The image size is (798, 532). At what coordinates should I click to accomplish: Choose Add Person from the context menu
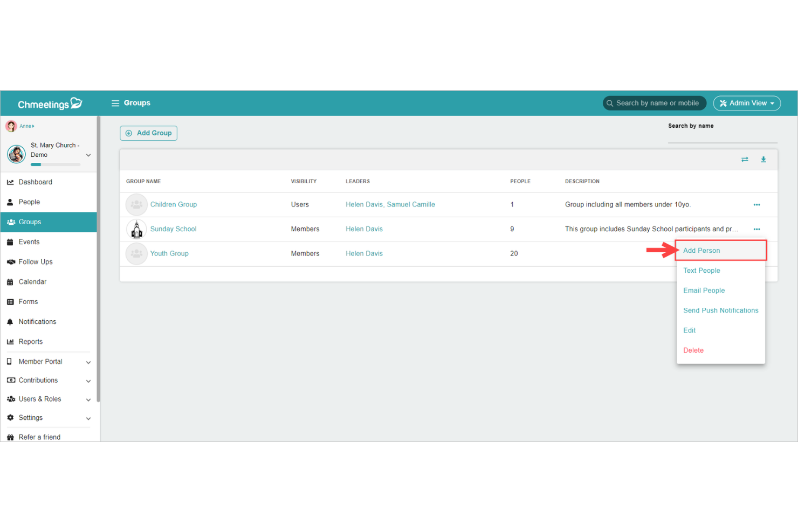pyautogui.click(x=701, y=250)
